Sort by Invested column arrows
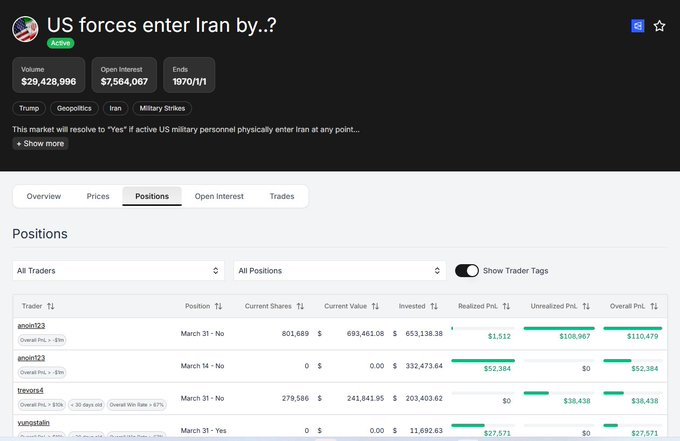The height and width of the screenshot is (441, 680). tap(434, 306)
